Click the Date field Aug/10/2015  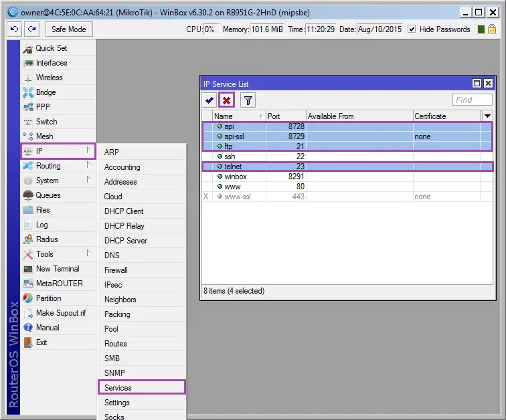tap(379, 29)
